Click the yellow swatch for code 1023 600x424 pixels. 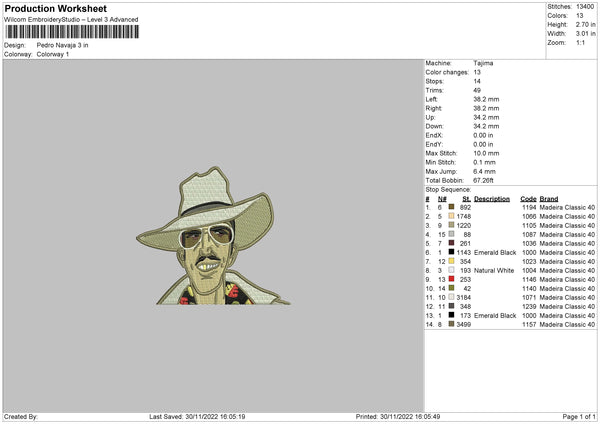coord(452,261)
